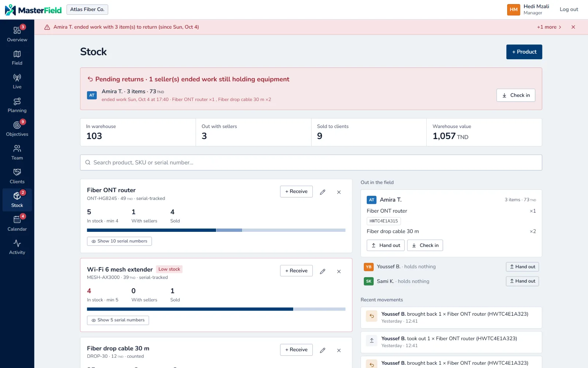
Task: Delete Fiber ONT router product
Action: [x=339, y=192]
